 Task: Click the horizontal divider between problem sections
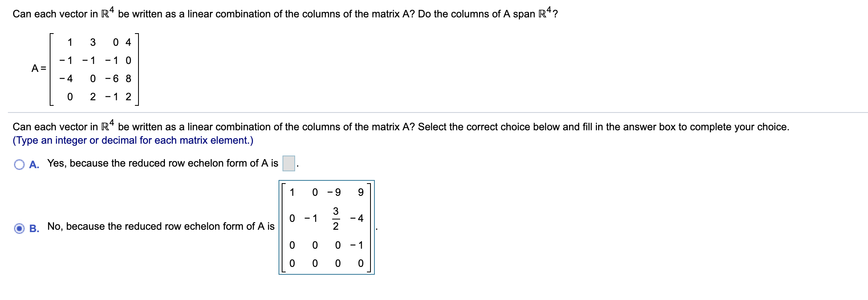434,113
